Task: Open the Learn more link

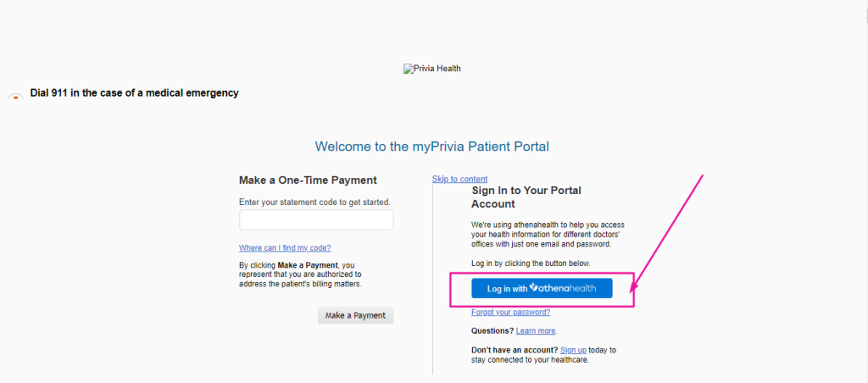Action: tap(536, 331)
